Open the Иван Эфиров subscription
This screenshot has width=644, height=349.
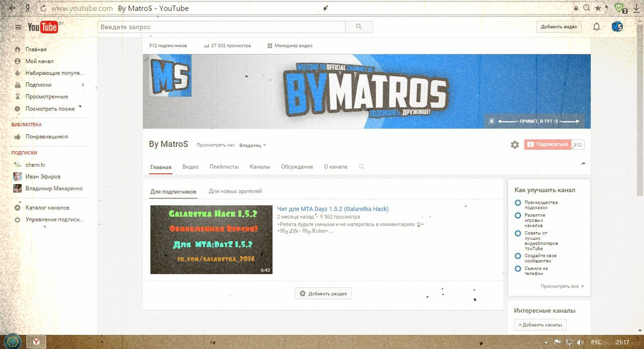click(43, 177)
